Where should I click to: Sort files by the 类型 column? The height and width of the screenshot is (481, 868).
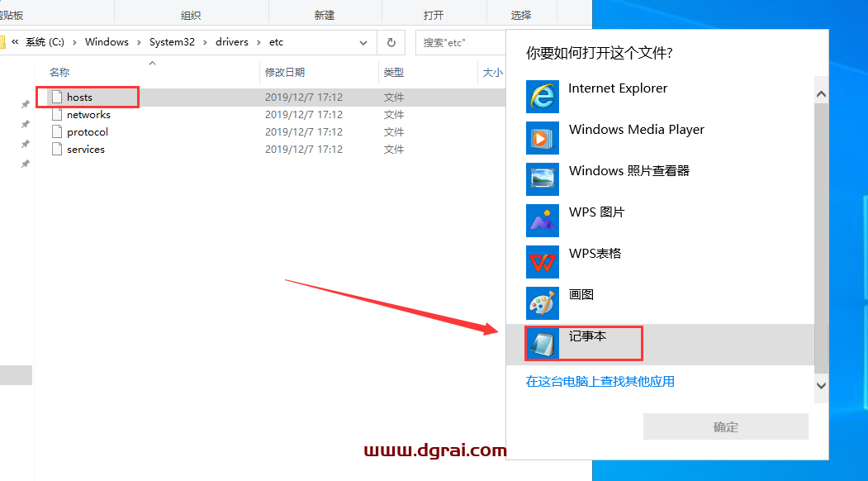pos(394,73)
